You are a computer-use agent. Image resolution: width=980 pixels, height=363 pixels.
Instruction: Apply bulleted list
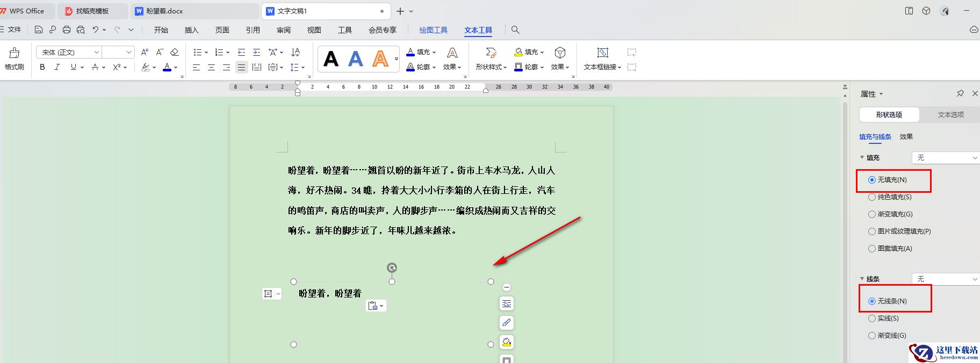198,52
